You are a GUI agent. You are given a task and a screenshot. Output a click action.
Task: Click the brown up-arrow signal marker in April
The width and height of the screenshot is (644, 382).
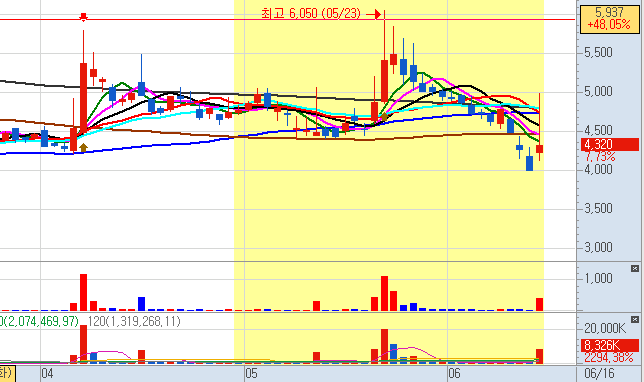point(83,148)
